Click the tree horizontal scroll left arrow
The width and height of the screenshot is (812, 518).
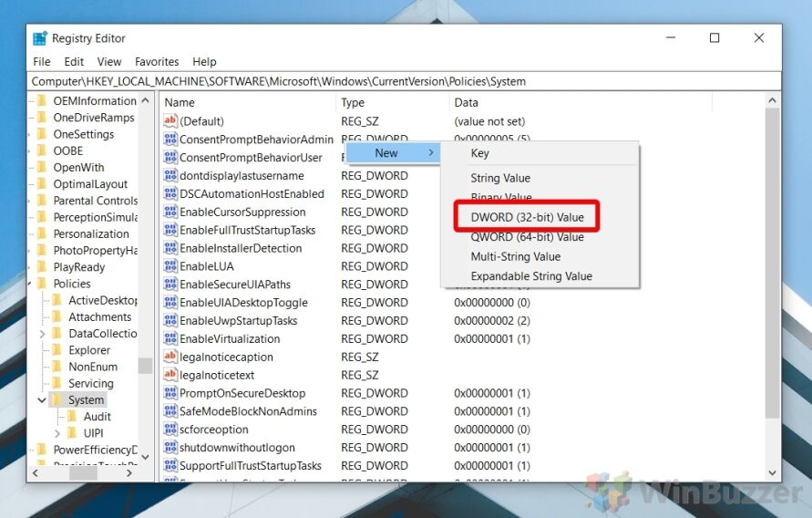pyautogui.click(x=36, y=473)
